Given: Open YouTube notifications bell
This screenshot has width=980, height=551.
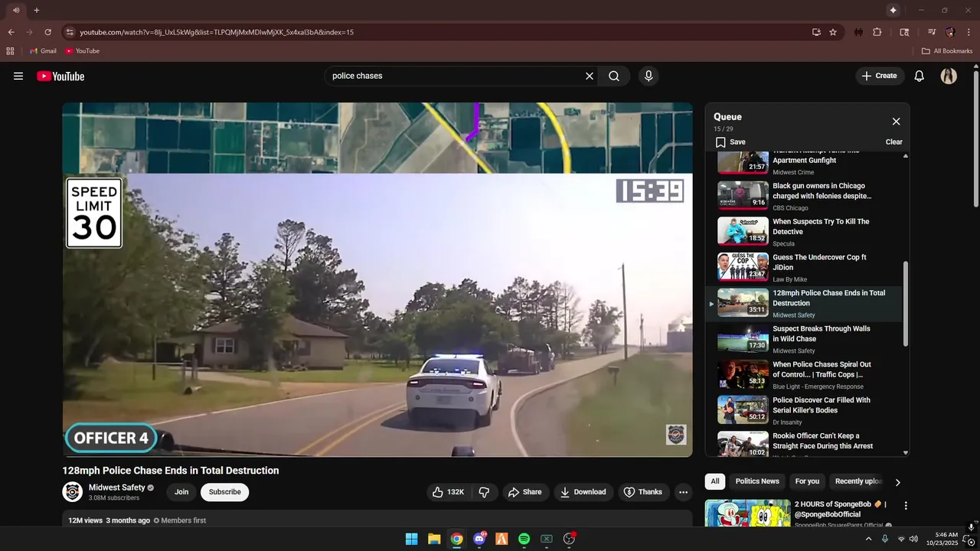Looking at the screenshot, I should point(920,76).
